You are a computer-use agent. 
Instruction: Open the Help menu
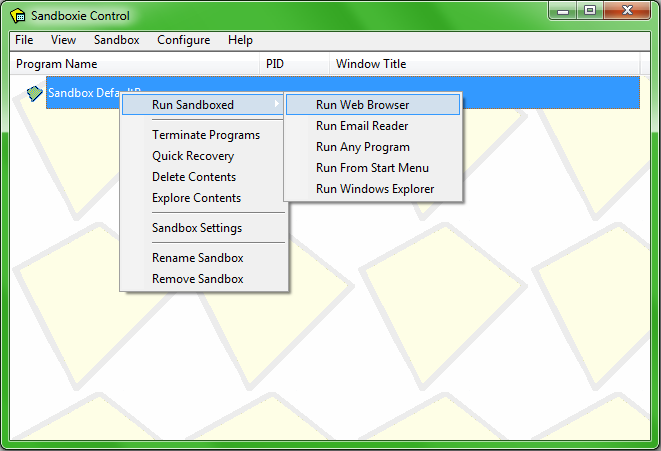240,40
